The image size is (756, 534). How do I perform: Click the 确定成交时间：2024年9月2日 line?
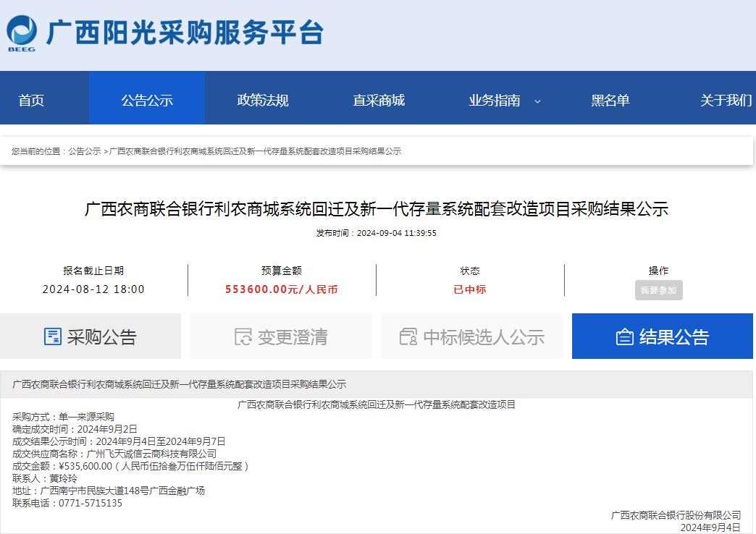point(75,429)
